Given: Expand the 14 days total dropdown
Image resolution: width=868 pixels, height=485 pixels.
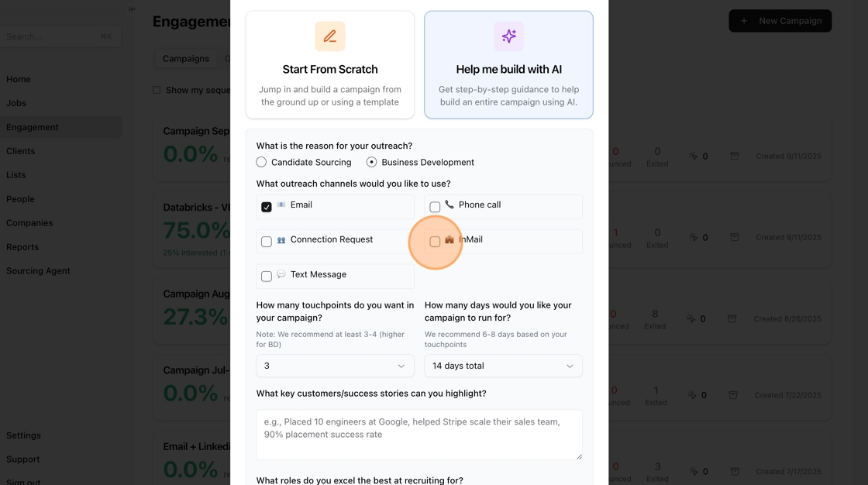Looking at the screenshot, I should tap(503, 366).
